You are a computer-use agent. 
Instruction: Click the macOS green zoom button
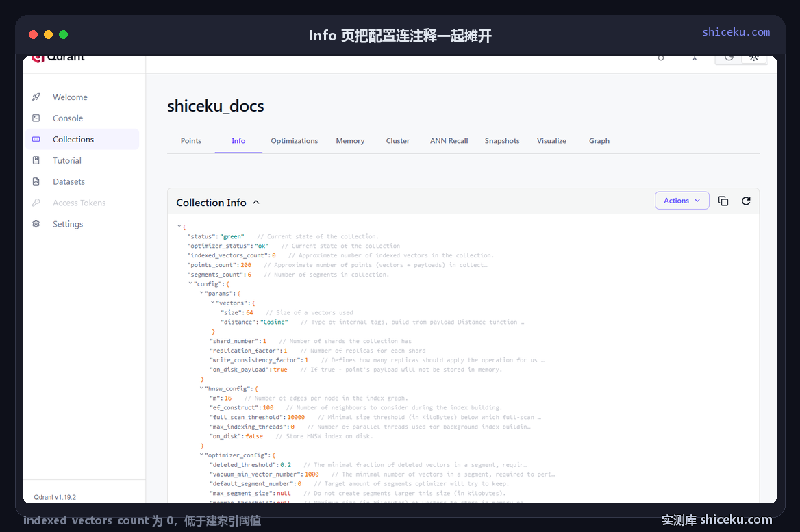[63, 35]
